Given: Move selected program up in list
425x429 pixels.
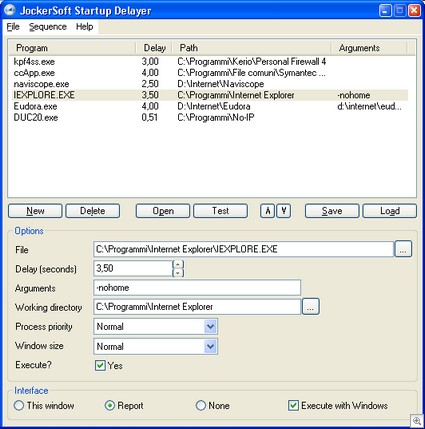Looking at the screenshot, I should pos(268,211).
